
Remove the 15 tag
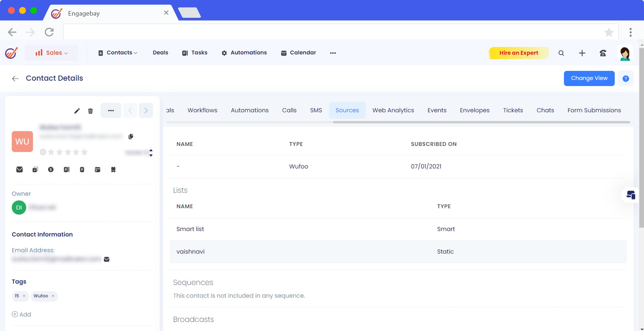click(24, 296)
